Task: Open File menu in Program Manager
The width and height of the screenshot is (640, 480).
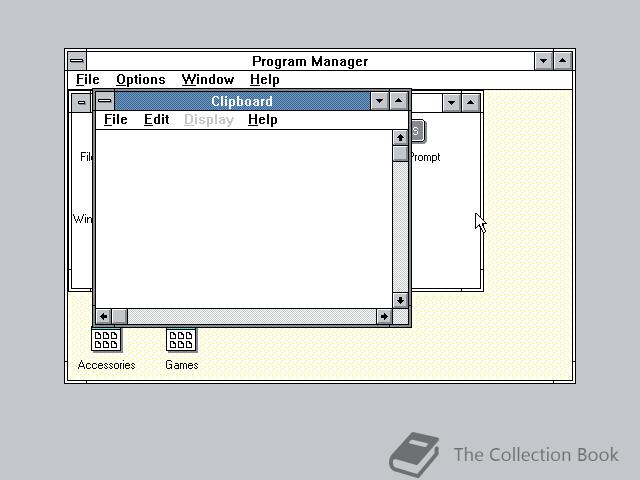Action: point(87,80)
